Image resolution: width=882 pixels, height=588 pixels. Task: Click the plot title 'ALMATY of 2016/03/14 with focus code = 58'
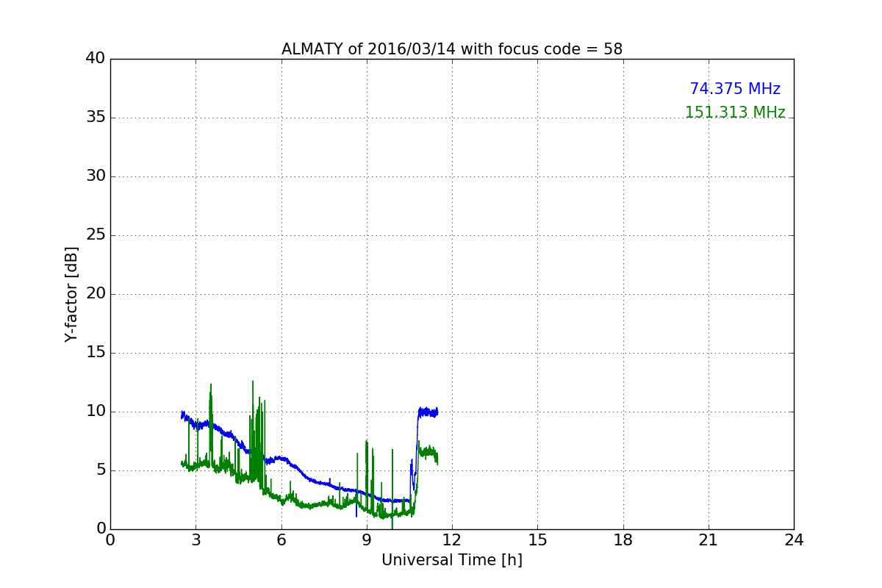coord(452,49)
